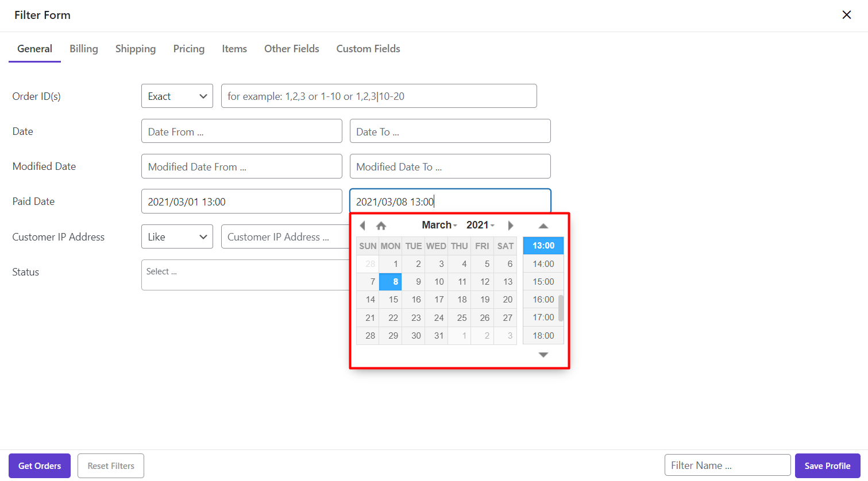Go to previous month in calendar
868x481 pixels.
tap(362, 226)
